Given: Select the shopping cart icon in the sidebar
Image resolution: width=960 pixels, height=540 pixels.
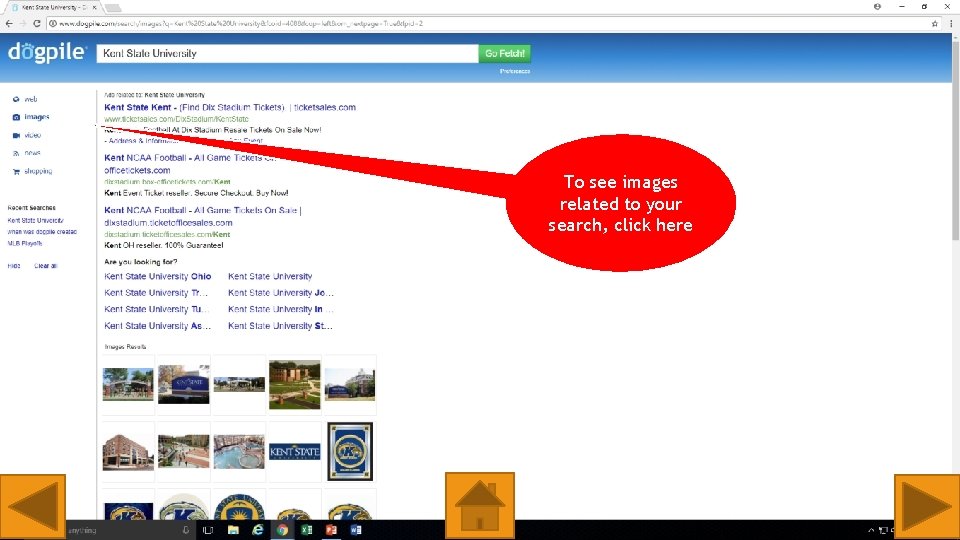Looking at the screenshot, I should tap(16, 171).
